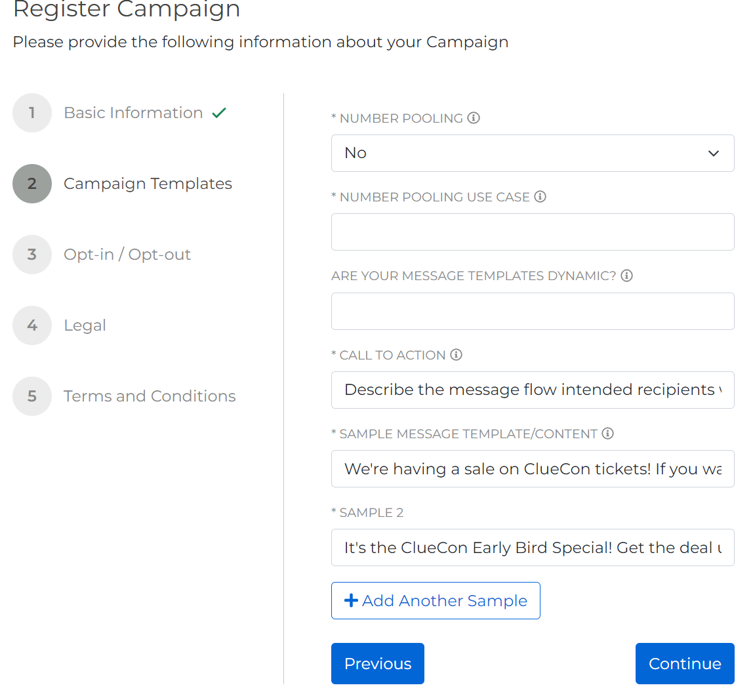Open the Opt-in / Opt-out step
The image size is (753, 700).
tap(127, 255)
